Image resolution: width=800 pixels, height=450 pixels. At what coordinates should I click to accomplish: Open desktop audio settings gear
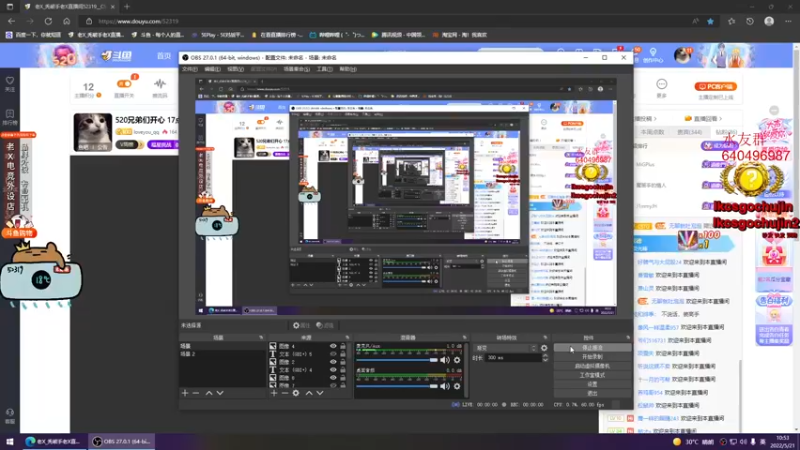point(457,386)
